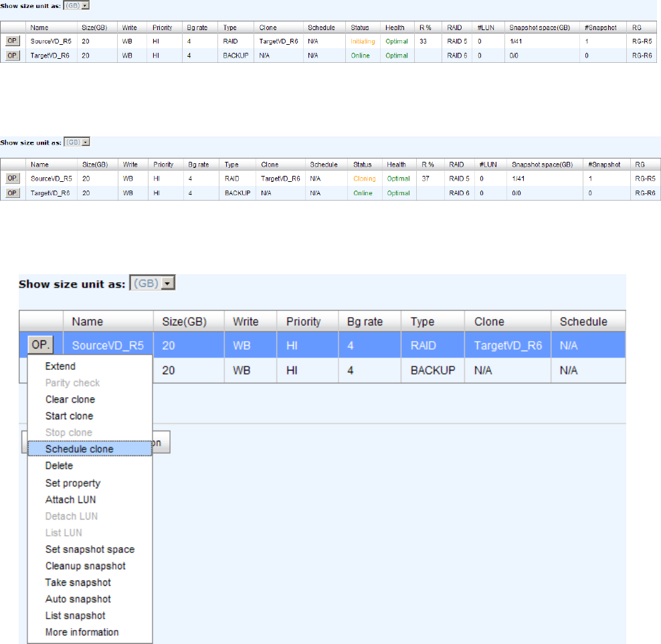
Task: Select Take snapshot from menu
Action: tap(78, 582)
